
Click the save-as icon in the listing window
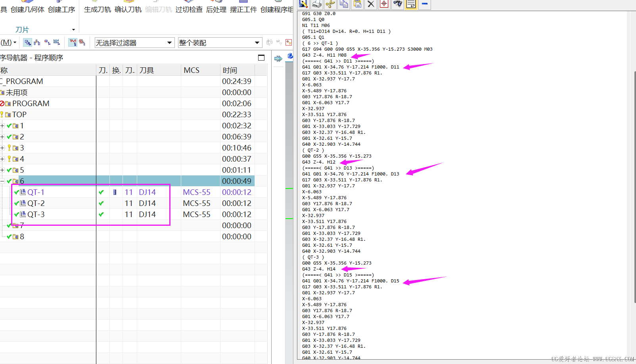[x=303, y=4]
